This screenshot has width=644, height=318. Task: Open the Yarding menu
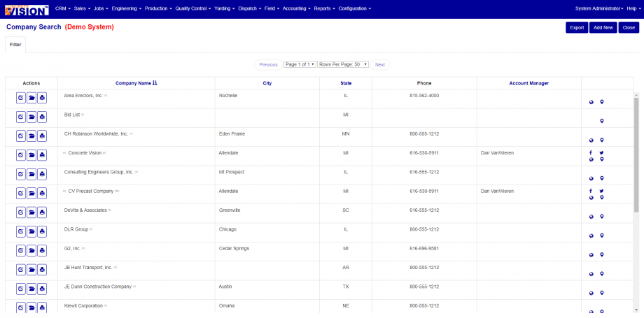tap(225, 8)
